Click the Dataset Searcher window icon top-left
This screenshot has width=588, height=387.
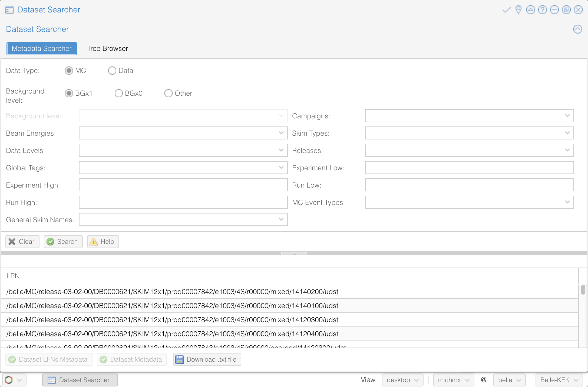coord(9,10)
